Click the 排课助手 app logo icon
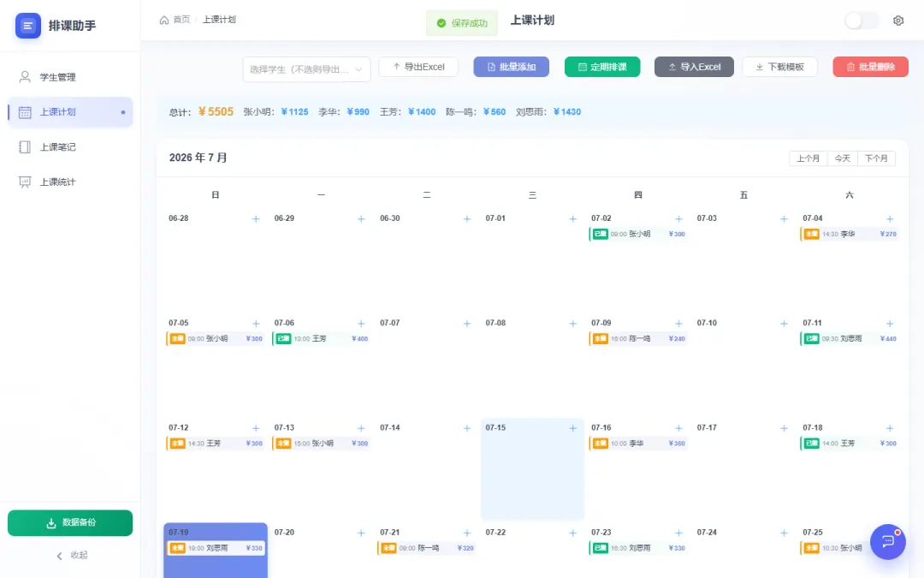The width and height of the screenshot is (924, 578). click(x=27, y=26)
